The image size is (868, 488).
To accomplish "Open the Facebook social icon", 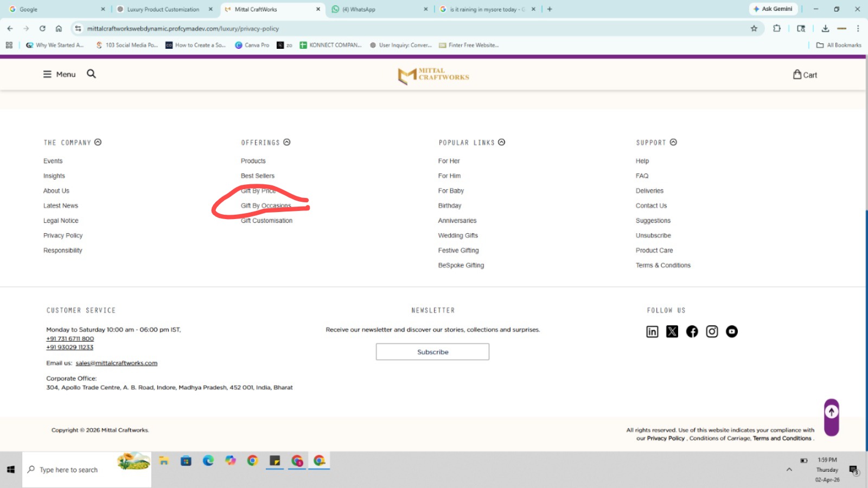I will click(x=692, y=332).
